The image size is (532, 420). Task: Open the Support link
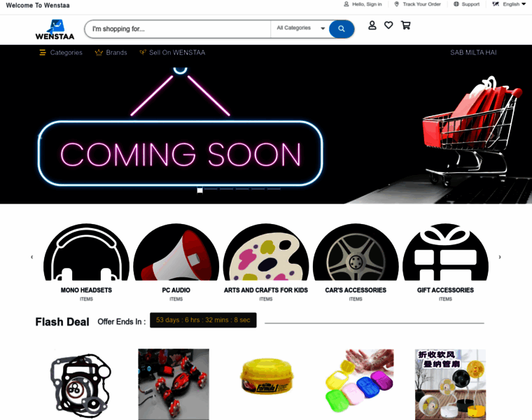(470, 4)
